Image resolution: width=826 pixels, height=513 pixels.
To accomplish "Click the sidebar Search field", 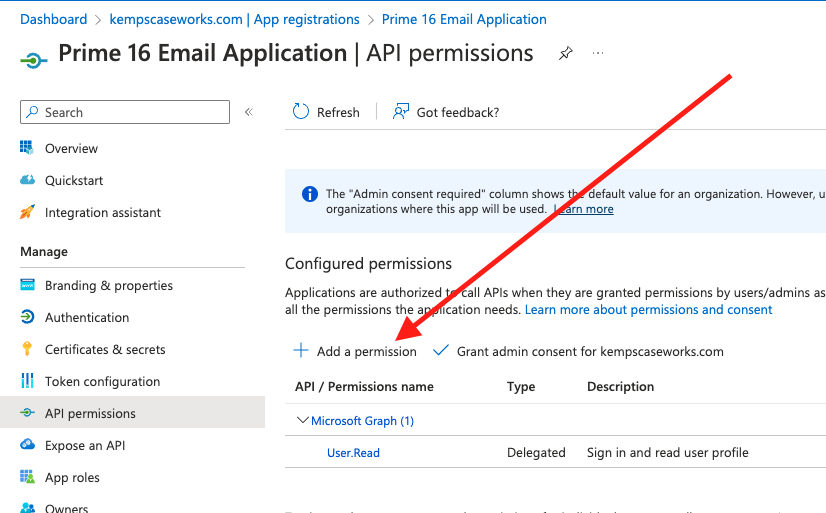I will (125, 112).
